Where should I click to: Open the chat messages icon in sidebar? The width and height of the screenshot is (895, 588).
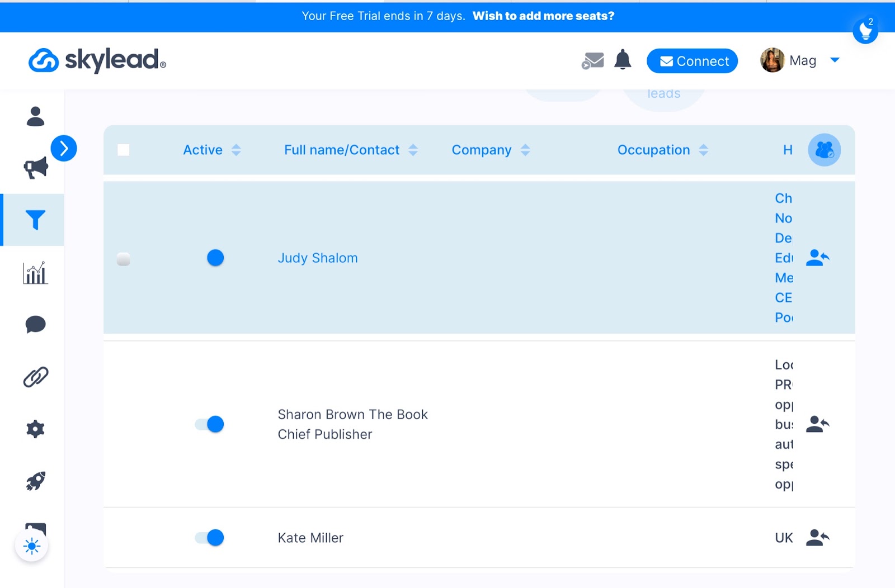[x=35, y=323]
